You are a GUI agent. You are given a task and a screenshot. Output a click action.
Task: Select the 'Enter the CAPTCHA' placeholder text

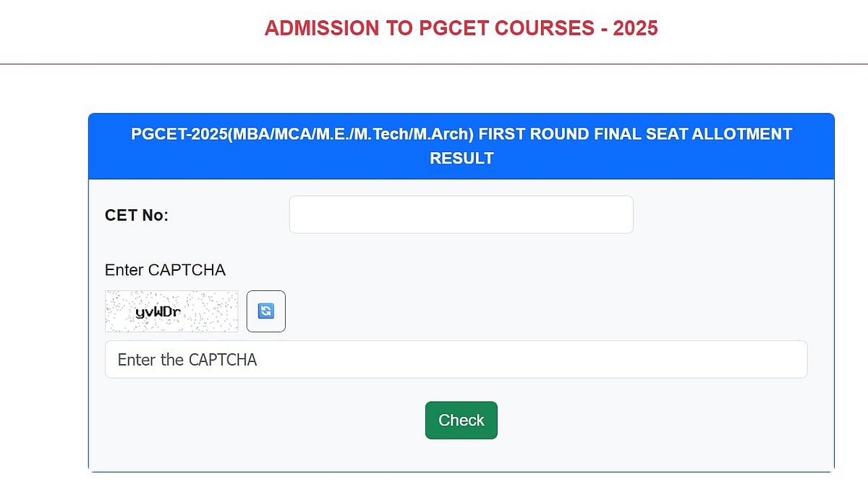187,360
